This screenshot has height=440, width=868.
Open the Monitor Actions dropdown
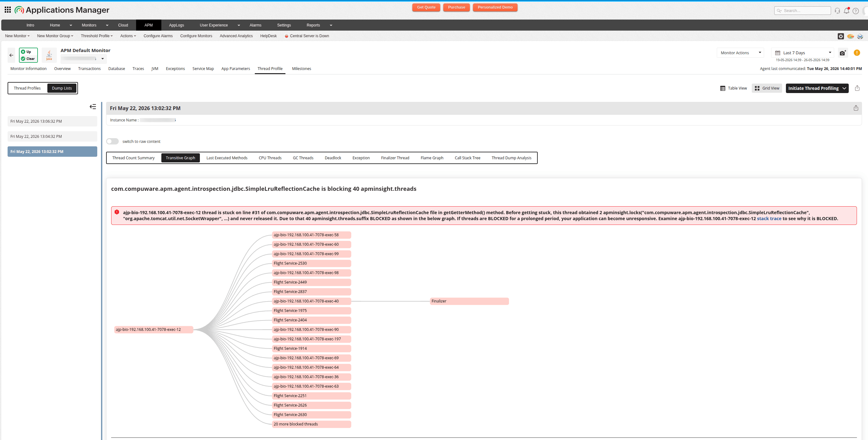pyautogui.click(x=740, y=53)
